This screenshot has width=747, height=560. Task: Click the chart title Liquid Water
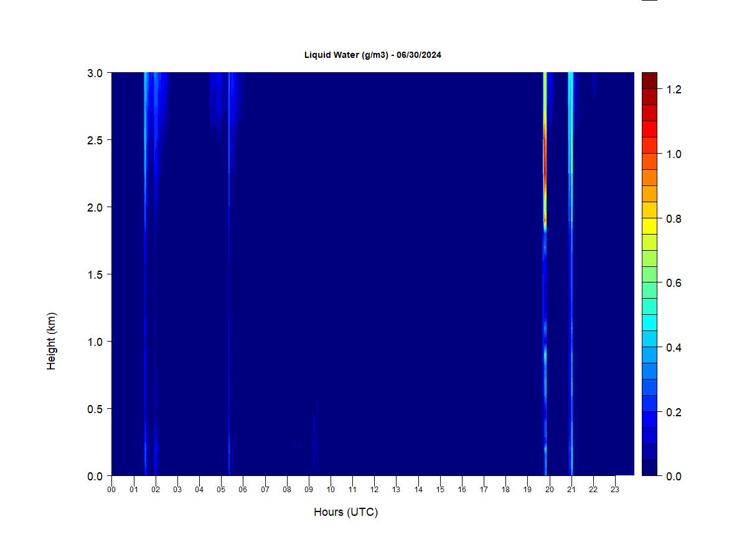[x=372, y=55]
